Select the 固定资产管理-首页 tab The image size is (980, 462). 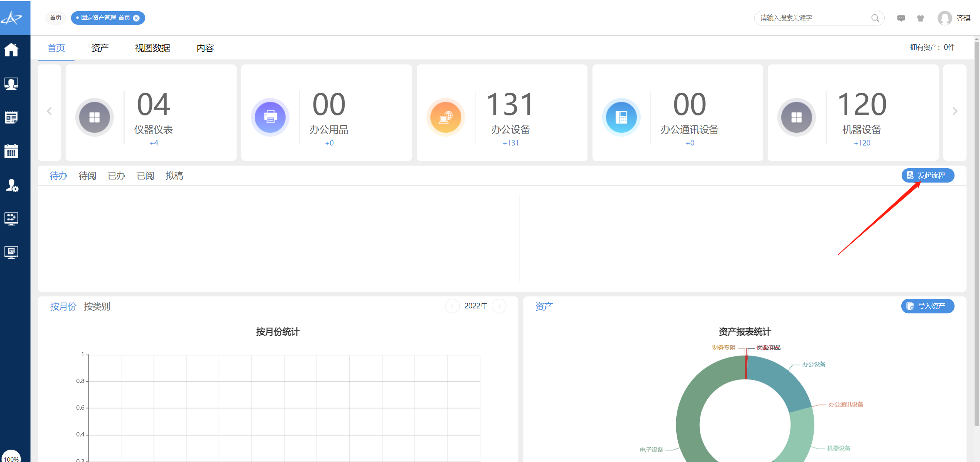tap(105, 18)
